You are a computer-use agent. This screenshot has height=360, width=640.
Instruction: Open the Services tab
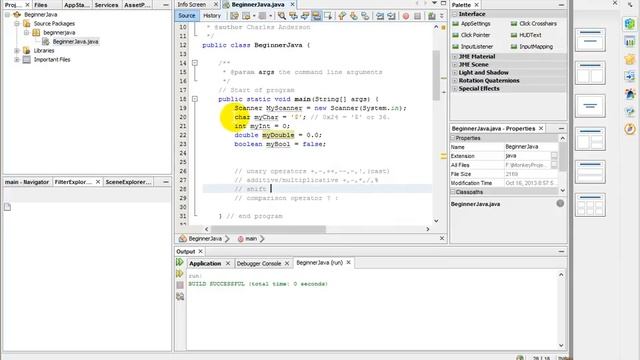click(106, 5)
